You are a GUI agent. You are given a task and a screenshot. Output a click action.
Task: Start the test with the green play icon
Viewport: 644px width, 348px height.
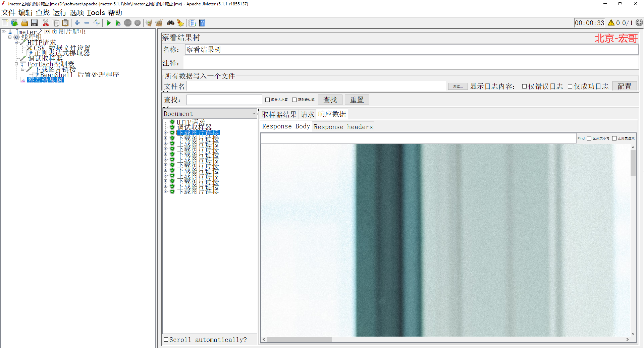pos(108,23)
